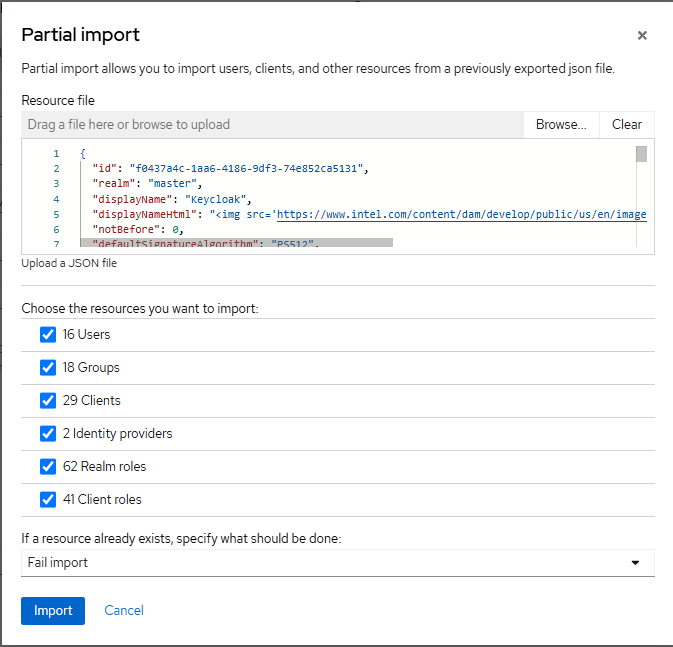Click Browse to upload a file
This screenshot has height=647, width=673.
[561, 125]
